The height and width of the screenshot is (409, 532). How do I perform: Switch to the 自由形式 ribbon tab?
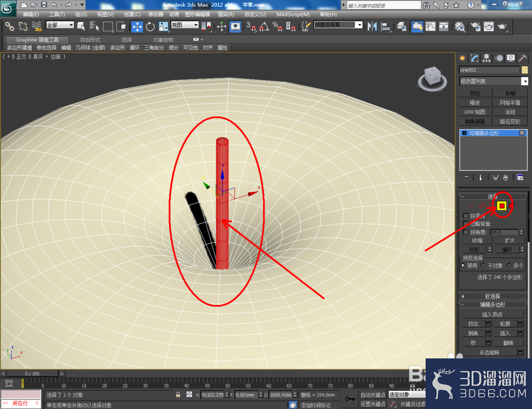[90, 40]
